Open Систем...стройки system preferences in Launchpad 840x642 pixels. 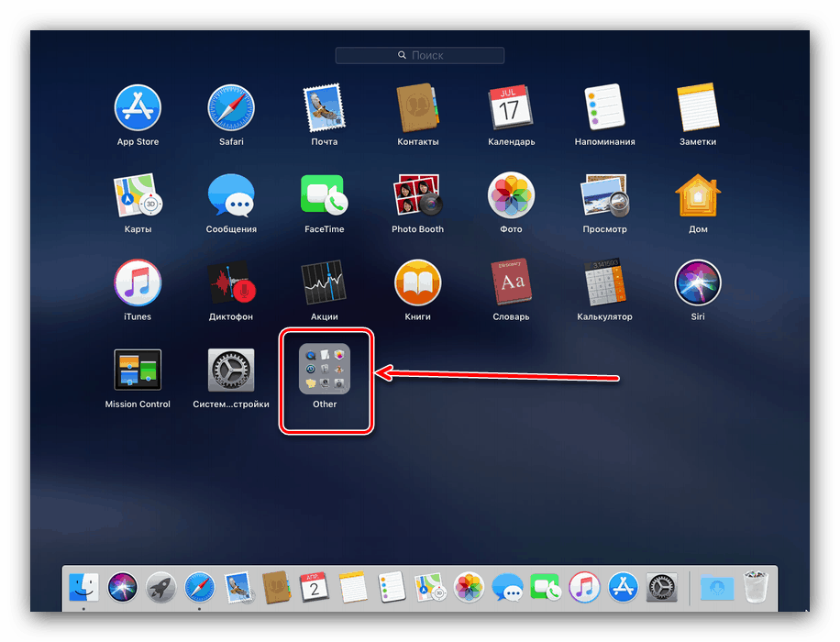click(231, 370)
